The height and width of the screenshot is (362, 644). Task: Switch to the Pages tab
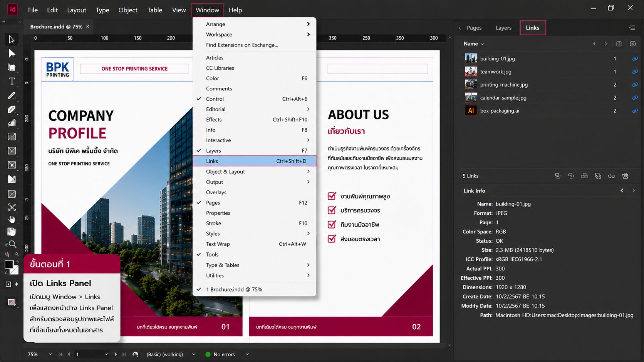[x=474, y=28]
